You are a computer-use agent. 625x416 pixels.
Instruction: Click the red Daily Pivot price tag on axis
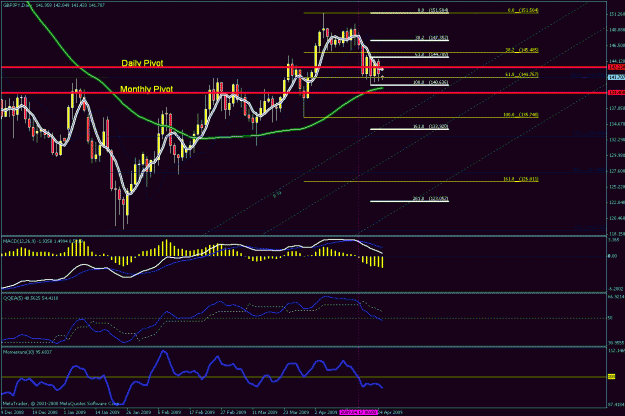616,67
